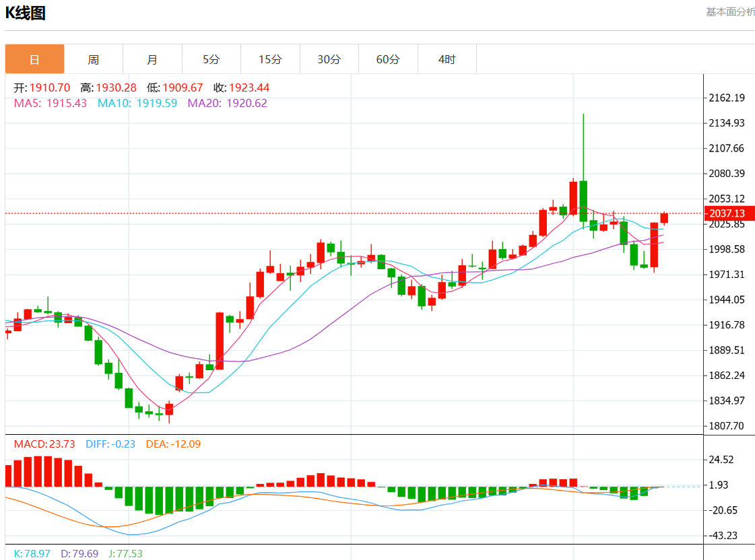Click the current price tag 2037.13
Image resolution: width=755 pixels, height=560 pixels.
729,213
